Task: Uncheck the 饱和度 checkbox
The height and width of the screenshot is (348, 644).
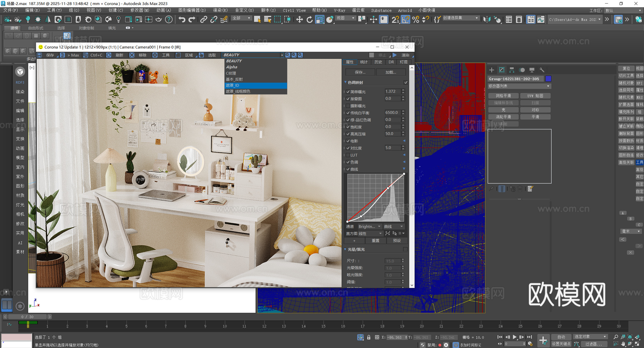Action: pyautogui.click(x=348, y=127)
